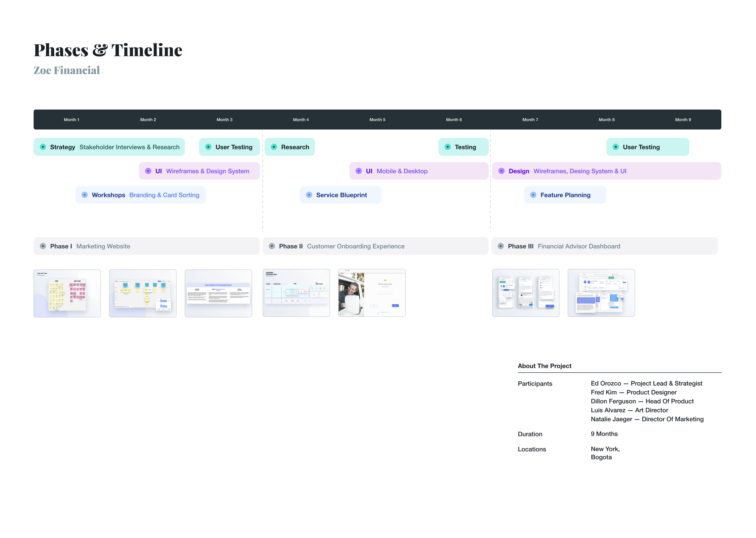Expand the Phase II Customer Onboarding Experience bar
Image resolution: width=756 pixels, height=538 pixels.
375,246
